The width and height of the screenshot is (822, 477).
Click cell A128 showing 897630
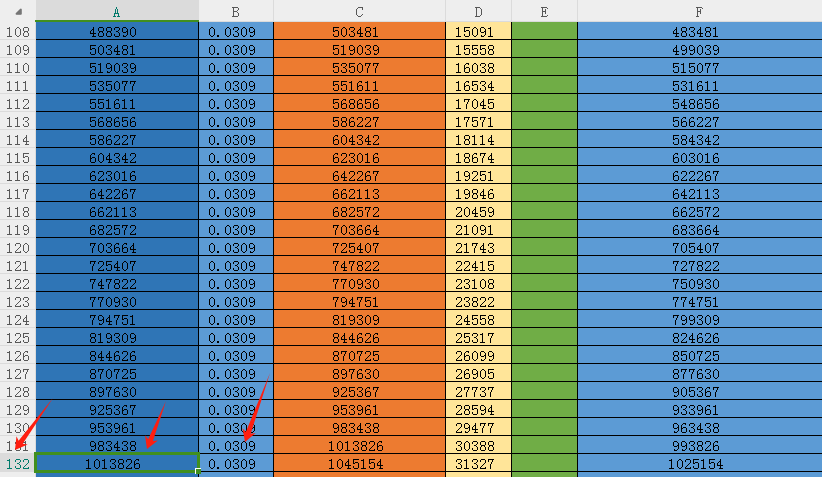pyautogui.click(x=117, y=392)
